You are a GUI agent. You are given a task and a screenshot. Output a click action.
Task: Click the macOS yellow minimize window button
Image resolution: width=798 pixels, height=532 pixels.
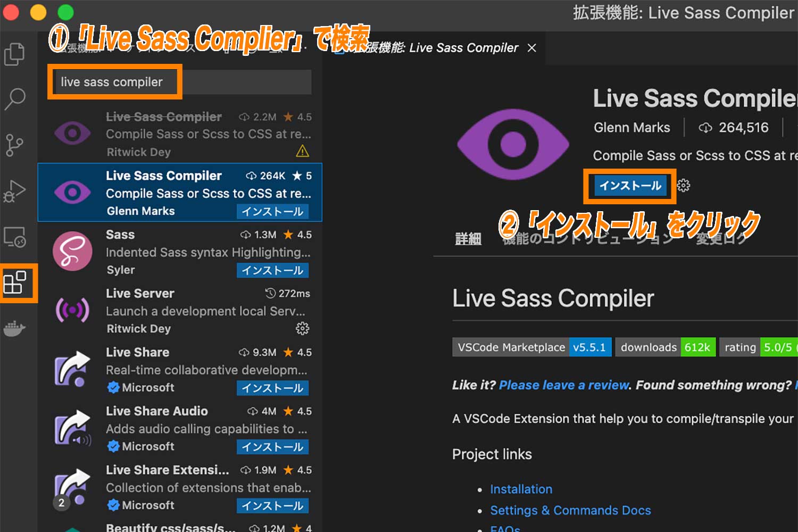tap(38, 12)
